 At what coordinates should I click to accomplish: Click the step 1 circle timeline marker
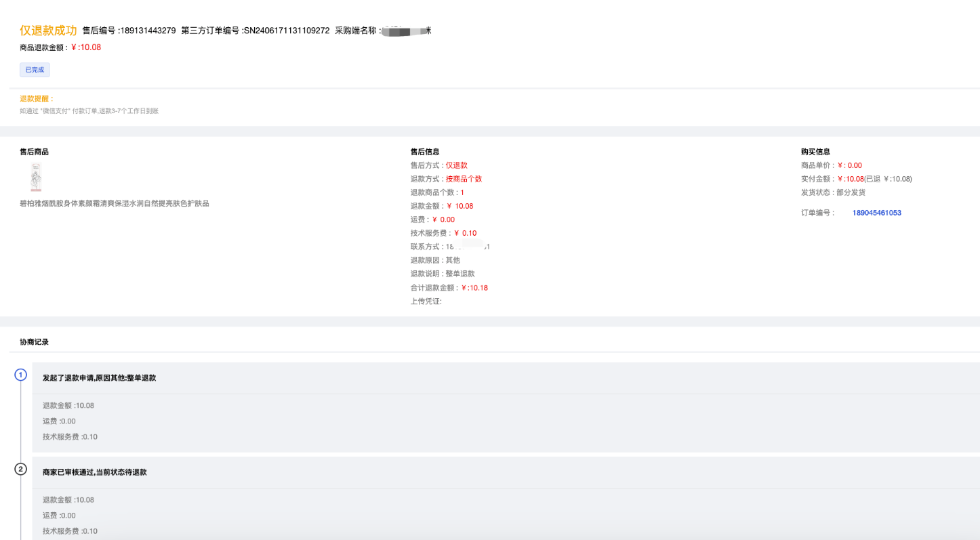[21, 375]
